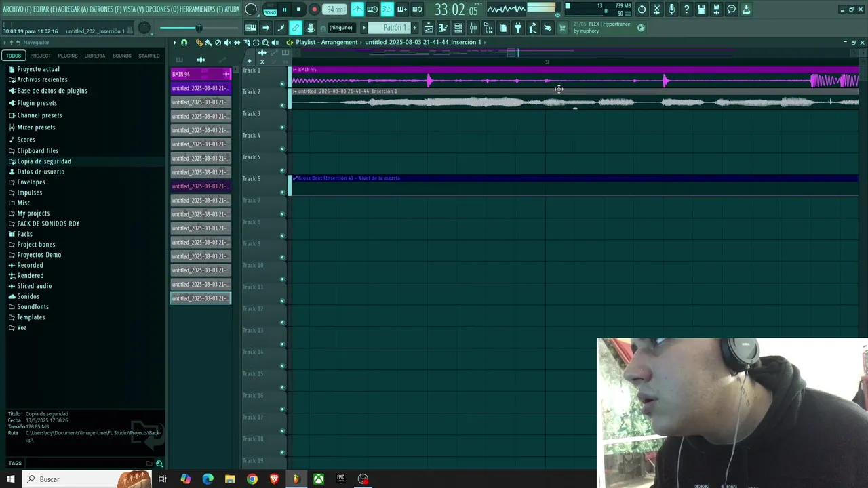Open the Voz folder in browser
The height and width of the screenshot is (488, 868).
[22, 328]
